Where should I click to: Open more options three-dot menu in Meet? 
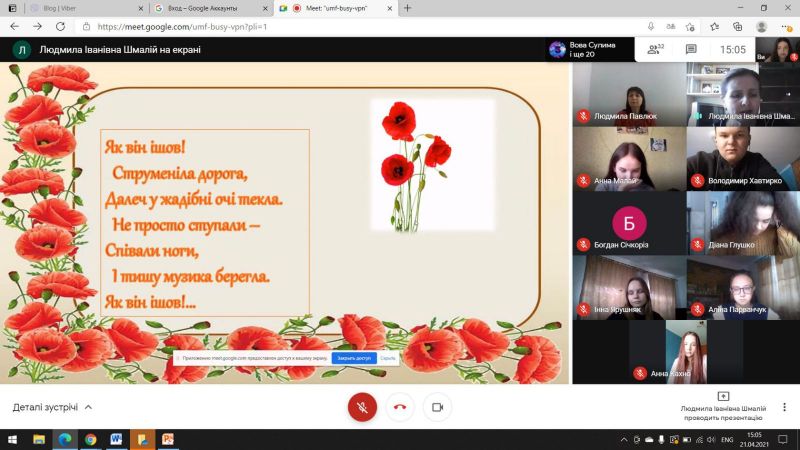(x=784, y=407)
